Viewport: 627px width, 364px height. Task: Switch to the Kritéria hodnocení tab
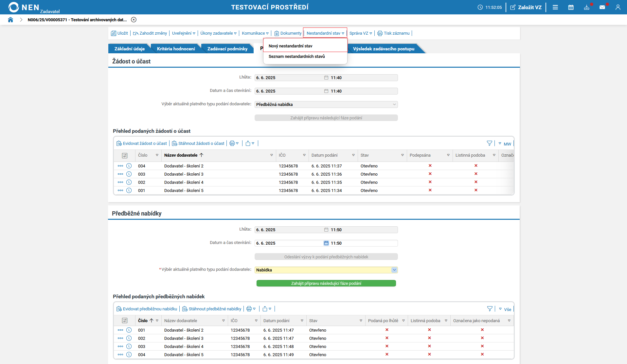point(176,49)
